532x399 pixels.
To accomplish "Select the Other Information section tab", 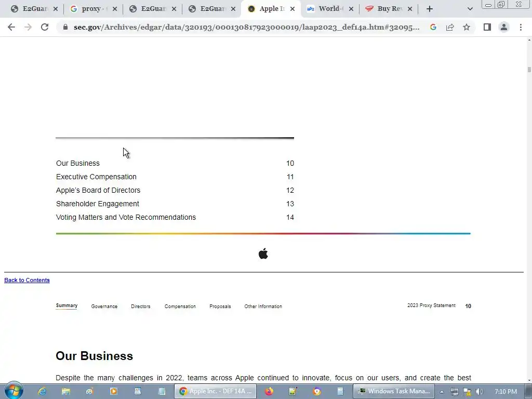I will pos(263,307).
